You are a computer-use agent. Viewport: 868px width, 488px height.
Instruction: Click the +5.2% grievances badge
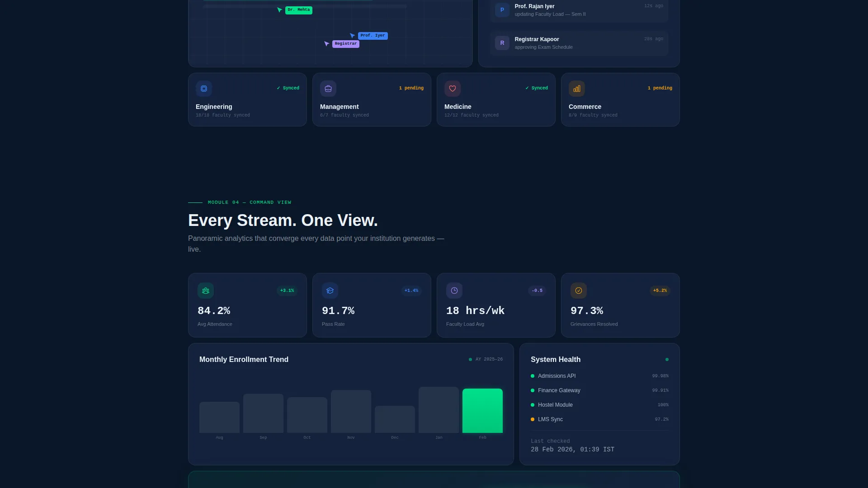click(x=660, y=291)
